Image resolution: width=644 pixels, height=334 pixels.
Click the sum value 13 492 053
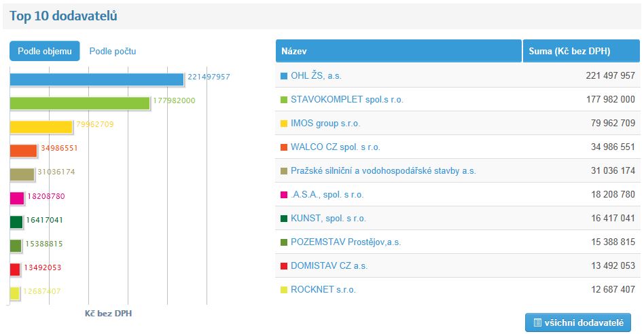(613, 266)
